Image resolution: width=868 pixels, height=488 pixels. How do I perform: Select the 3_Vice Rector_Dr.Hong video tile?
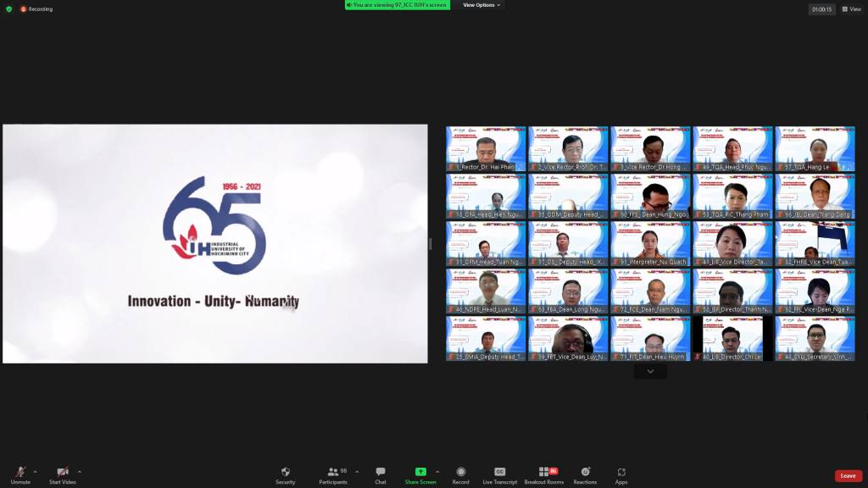click(x=650, y=149)
